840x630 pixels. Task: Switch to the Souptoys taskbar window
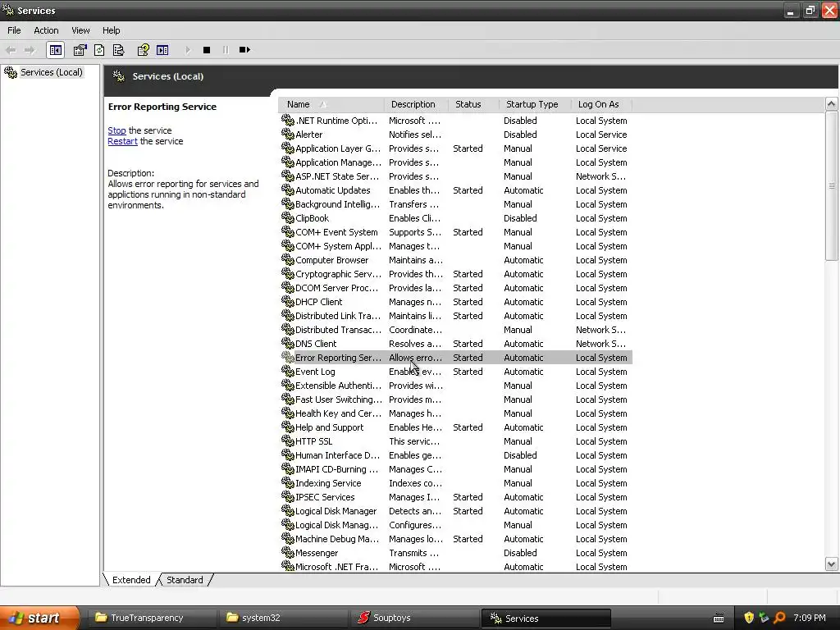[413, 618]
